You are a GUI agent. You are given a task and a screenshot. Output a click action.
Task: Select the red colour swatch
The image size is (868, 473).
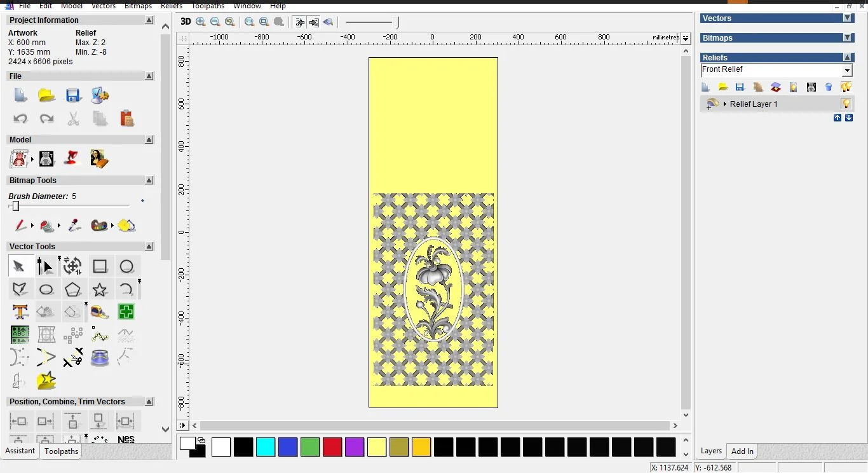pos(332,447)
